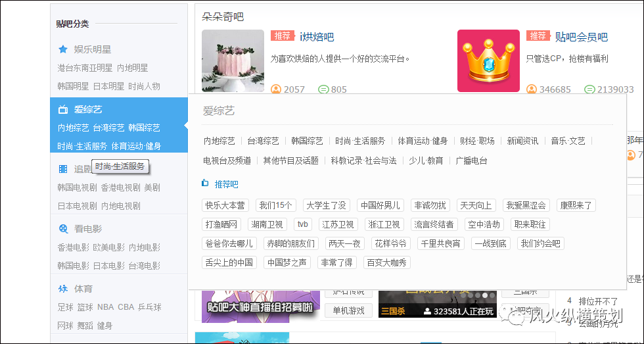Click the tvb tag button

[x=303, y=224]
